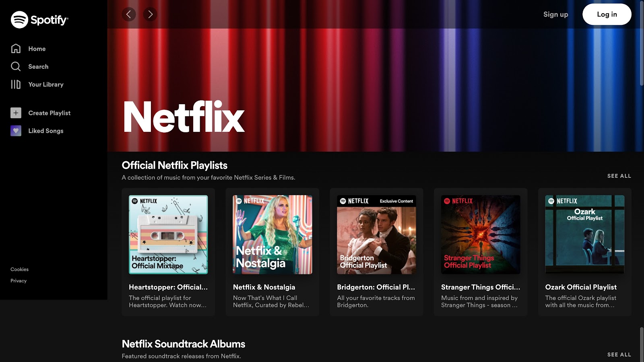The width and height of the screenshot is (644, 362).
Task: Click the 'Bridgerton: Official Pl...' title
Action: tap(376, 287)
